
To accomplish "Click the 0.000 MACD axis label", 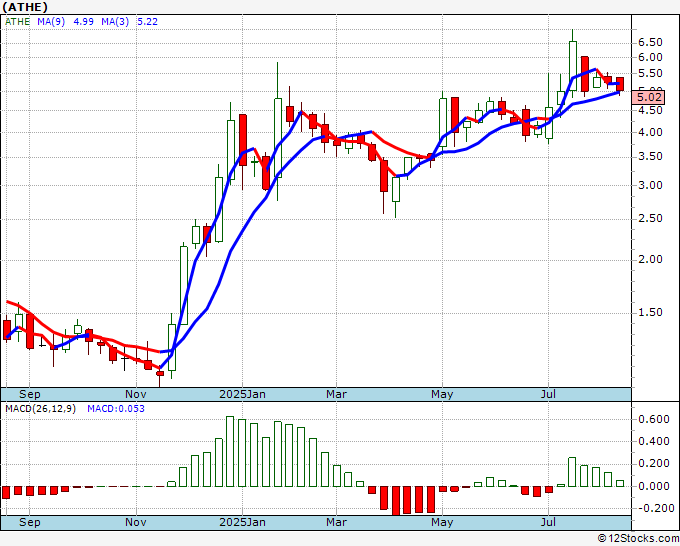I will coord(654,486).
